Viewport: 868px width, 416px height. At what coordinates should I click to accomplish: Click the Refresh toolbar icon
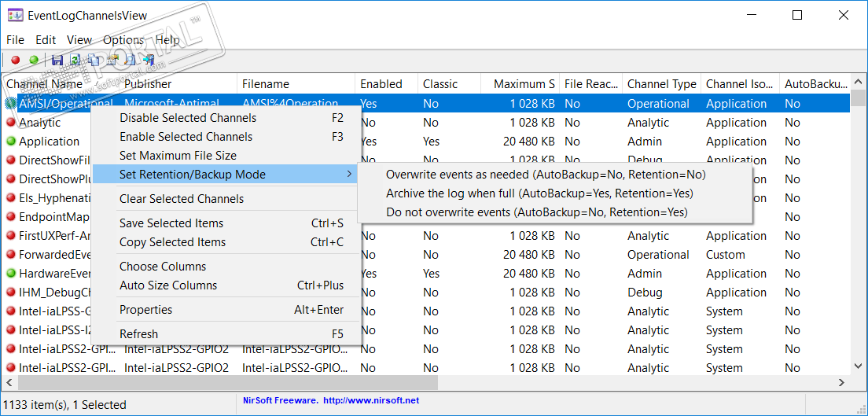[x=75, y=60]
